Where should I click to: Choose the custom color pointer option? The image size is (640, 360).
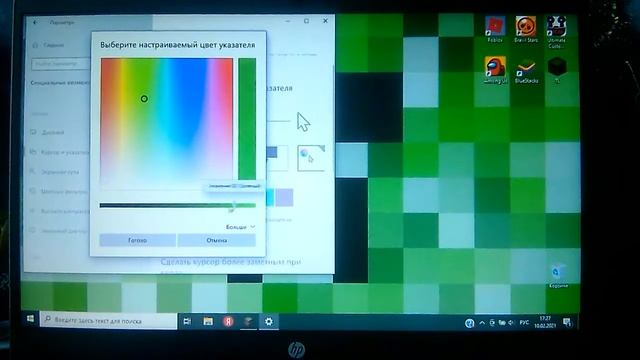[x=311, y=158]
